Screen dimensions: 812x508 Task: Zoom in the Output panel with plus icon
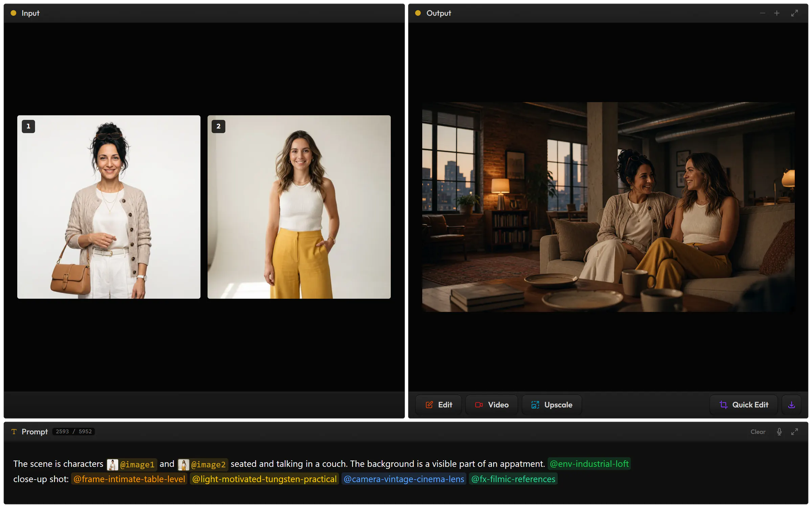coord(777,13)
